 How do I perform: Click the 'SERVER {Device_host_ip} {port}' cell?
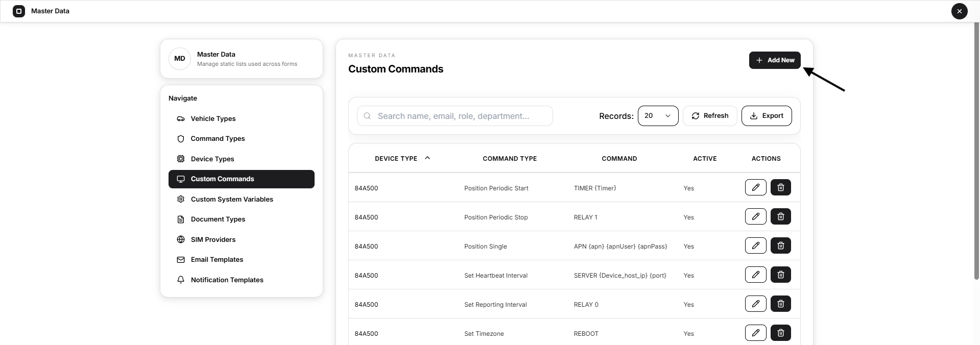[x=620, y=276]
